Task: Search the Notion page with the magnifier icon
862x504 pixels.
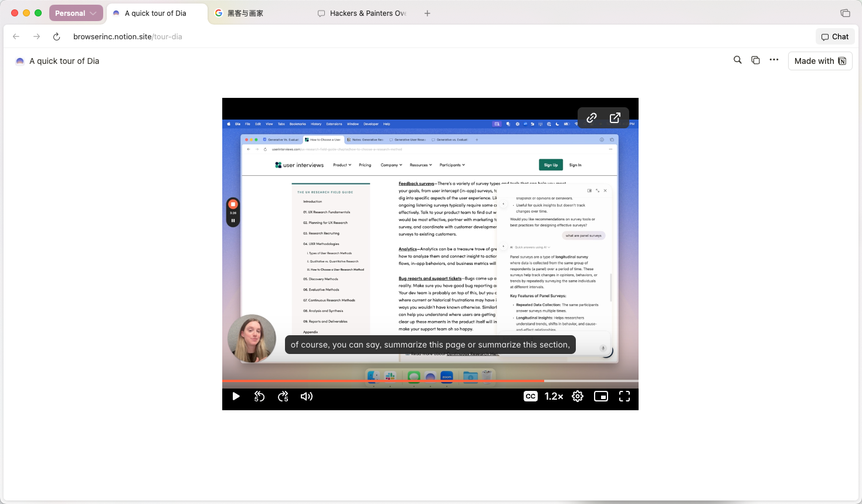Action: pos(738,60)
